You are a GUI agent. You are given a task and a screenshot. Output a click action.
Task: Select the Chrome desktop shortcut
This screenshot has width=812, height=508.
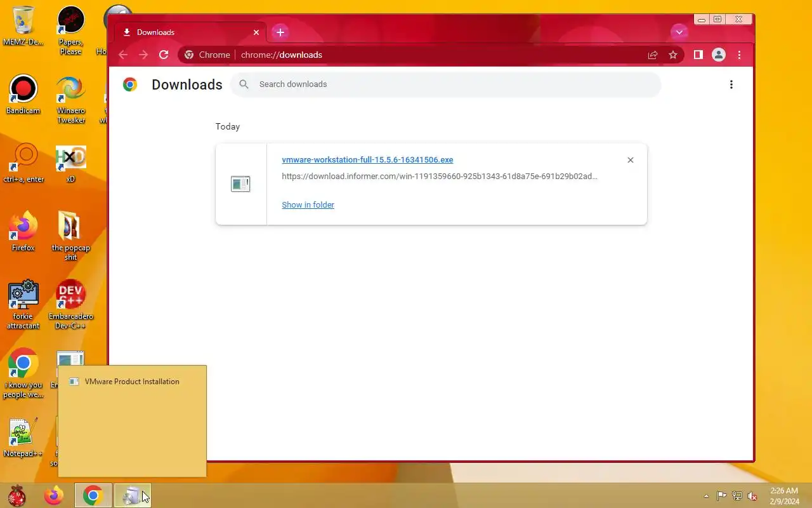point(23,373)
